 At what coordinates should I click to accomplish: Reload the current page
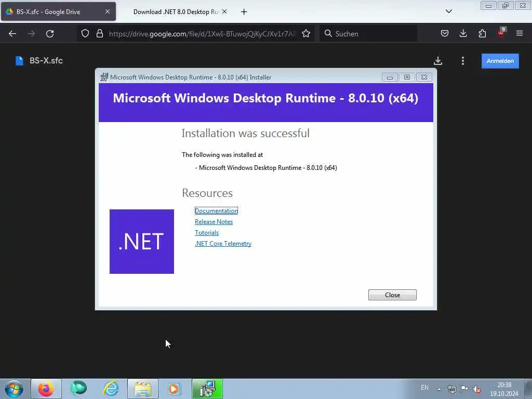[x=50, y=34]
